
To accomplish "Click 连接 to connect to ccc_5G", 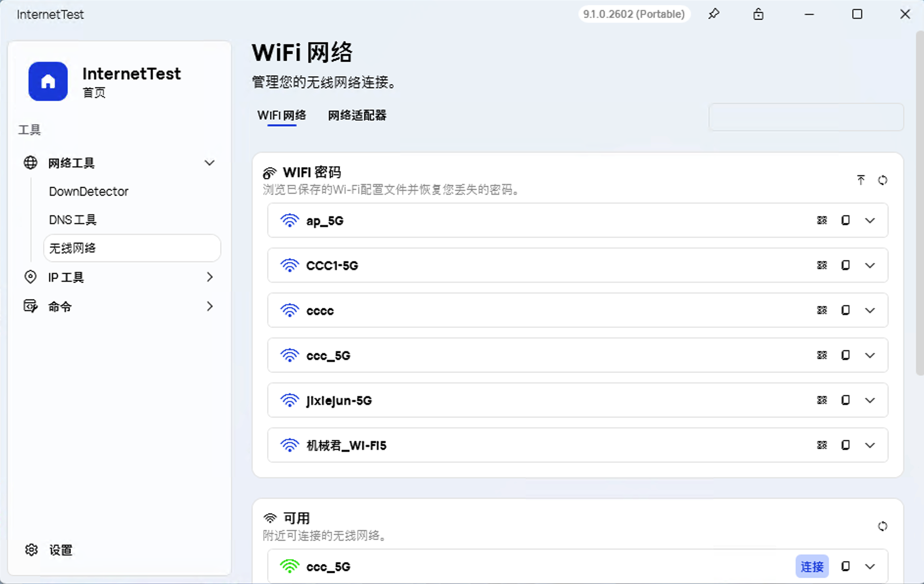I will point(812,566).
